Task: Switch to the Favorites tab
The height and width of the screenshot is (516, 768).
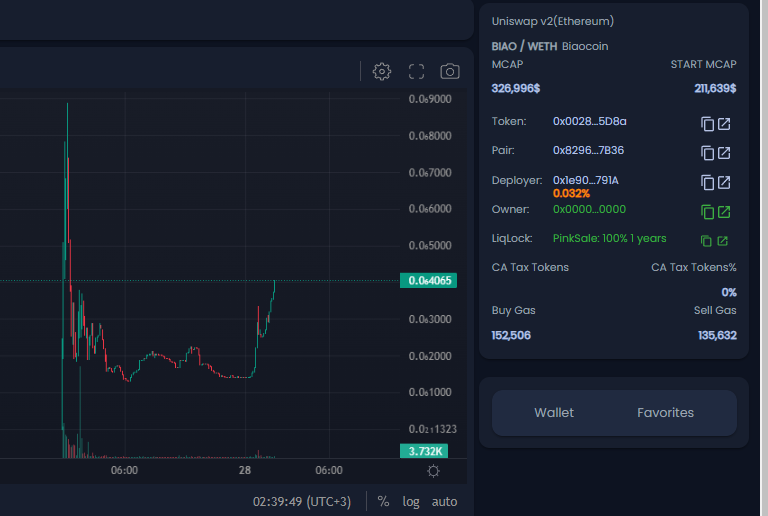Action: point(665,413)
